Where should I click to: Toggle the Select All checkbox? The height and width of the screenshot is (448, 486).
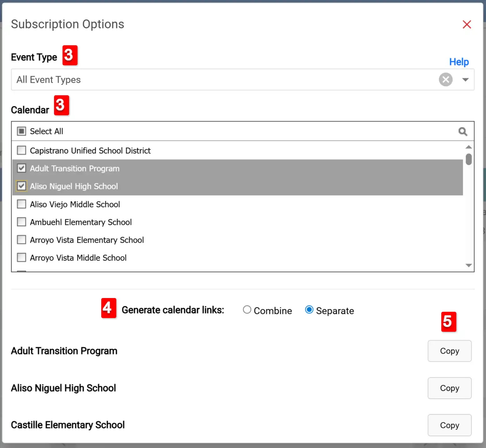click(x=21, y=131)
